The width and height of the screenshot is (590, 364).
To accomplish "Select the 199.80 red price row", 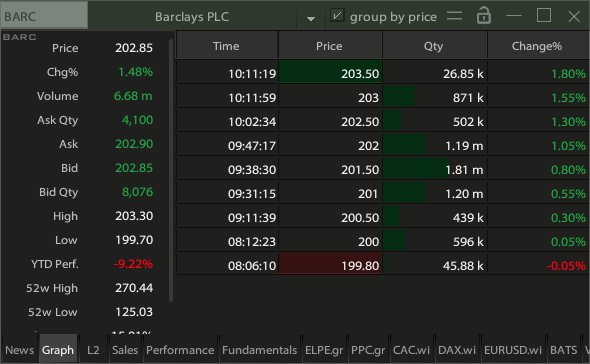I will pos(382,265).
